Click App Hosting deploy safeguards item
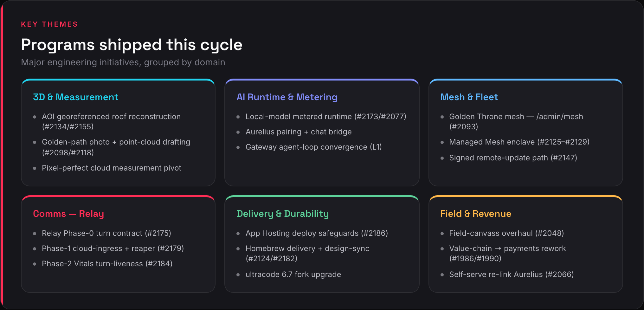This screenshot has height=310, width=644. 317,233
